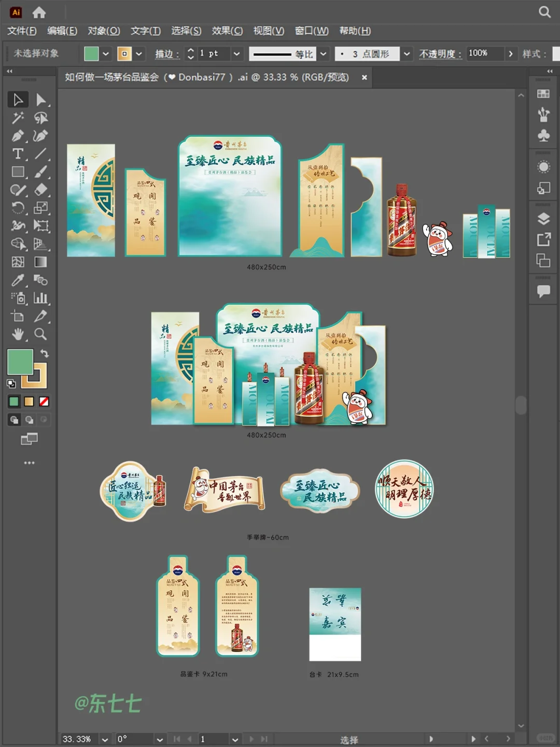Screen dimensions: 560x747
Task: Pick the Free Transform tool
Action: [x=40, y=226]
